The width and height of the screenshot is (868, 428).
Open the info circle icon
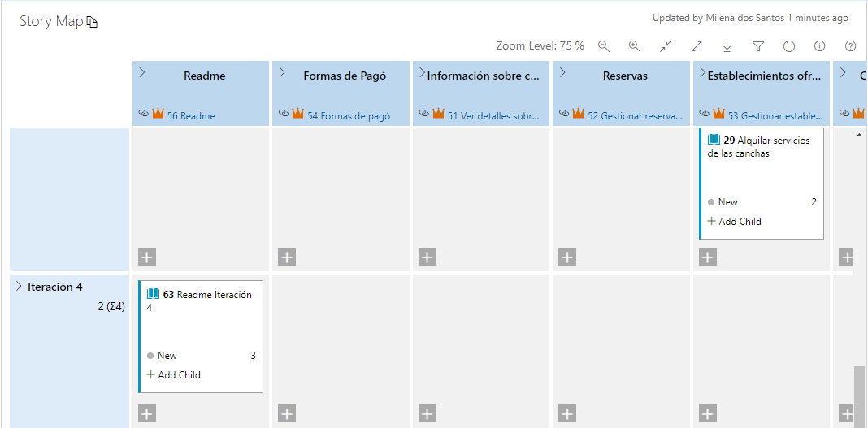(820, 46)
